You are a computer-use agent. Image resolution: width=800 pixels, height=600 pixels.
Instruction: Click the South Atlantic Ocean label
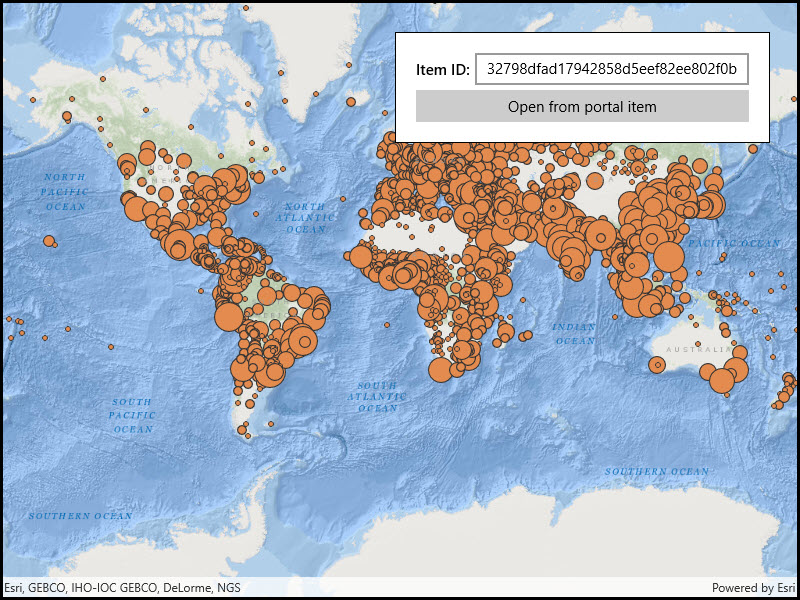378,396
